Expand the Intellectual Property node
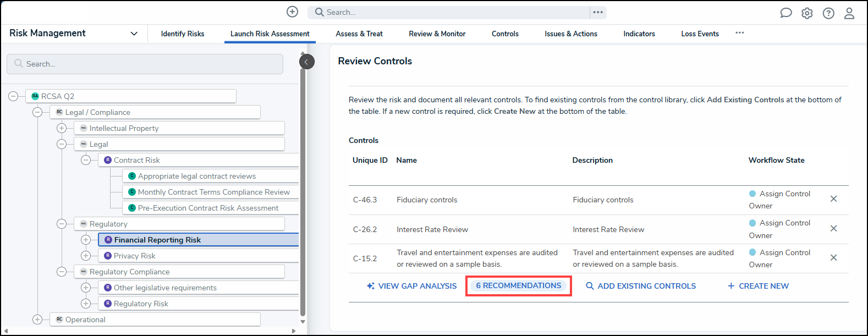Viewport: 868px width, 336px height. tap(62, 128)
